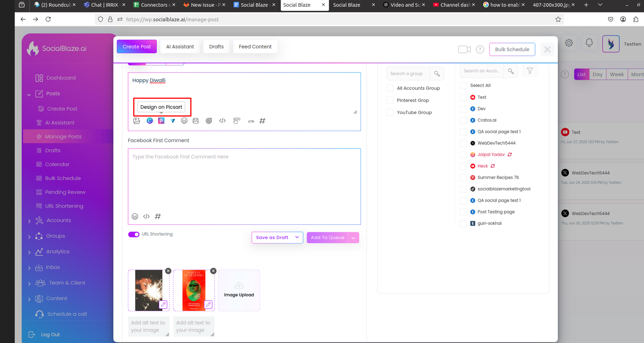
Task: Edit the sparkler image with pencil icon
Action: click(x=163, y=304)
